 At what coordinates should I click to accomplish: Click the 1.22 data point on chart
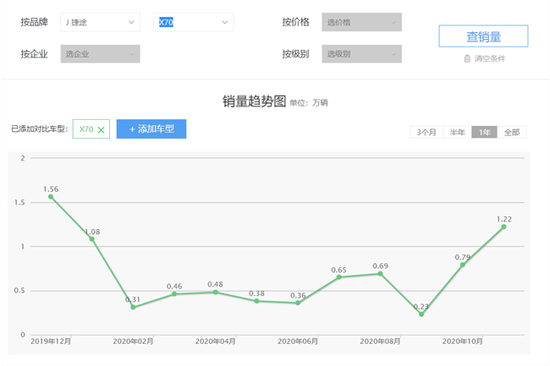pyautogui.click(x=504, y=227)
